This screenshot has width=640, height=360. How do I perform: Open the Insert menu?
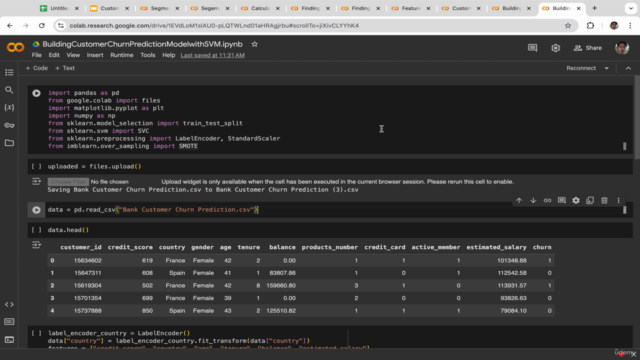tap(95, 55)
